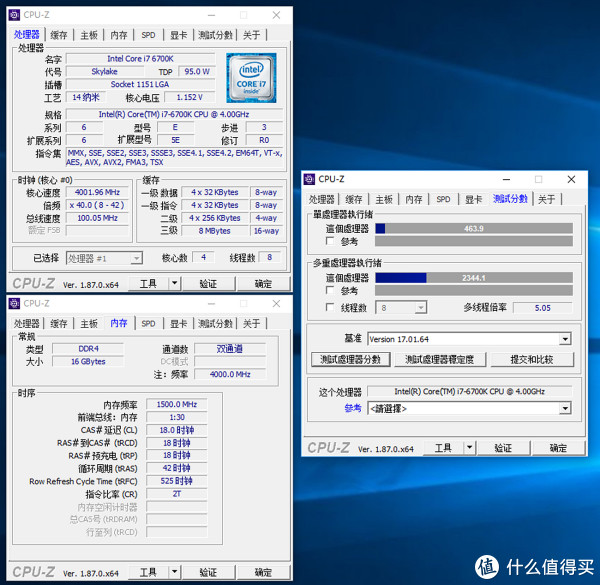600x585 pixels.
Task: Click the 通道数 value 双通道
Action: click(x=230, y=349)
